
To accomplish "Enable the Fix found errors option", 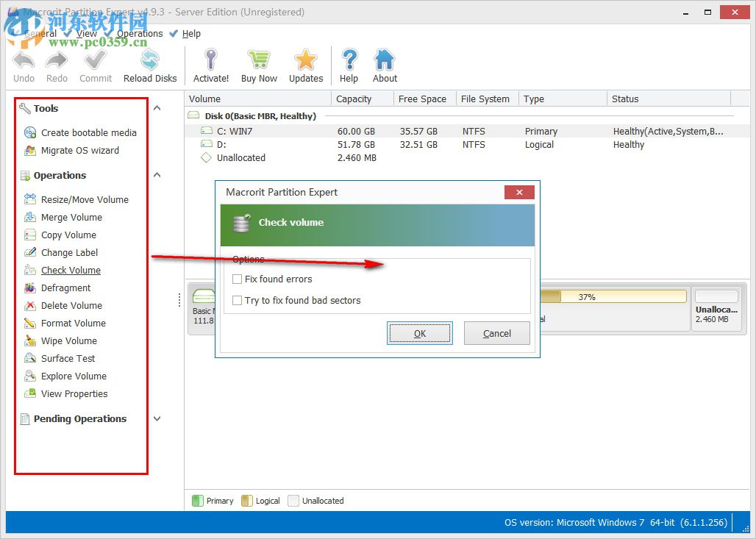I will (238, 279).
